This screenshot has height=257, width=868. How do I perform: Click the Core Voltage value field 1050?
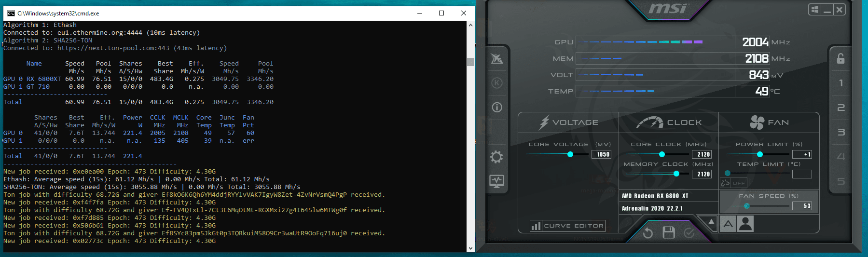coord(602,154)
